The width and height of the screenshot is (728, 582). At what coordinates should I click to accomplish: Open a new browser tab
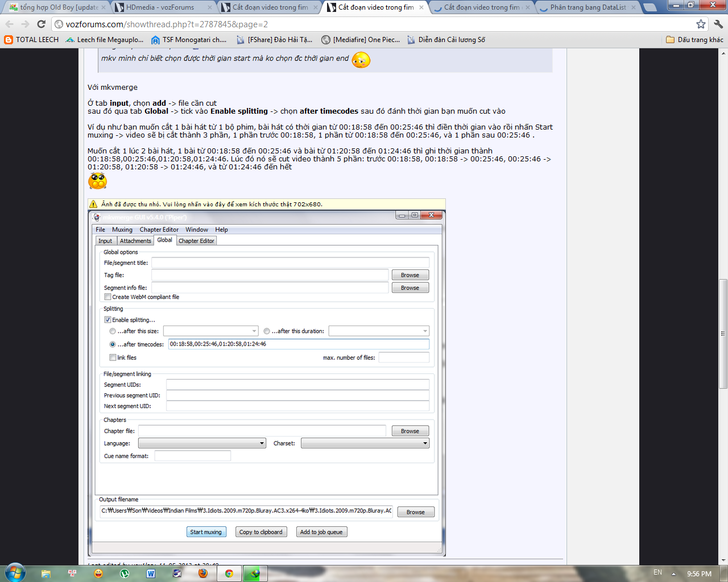[x=650, y=7]
